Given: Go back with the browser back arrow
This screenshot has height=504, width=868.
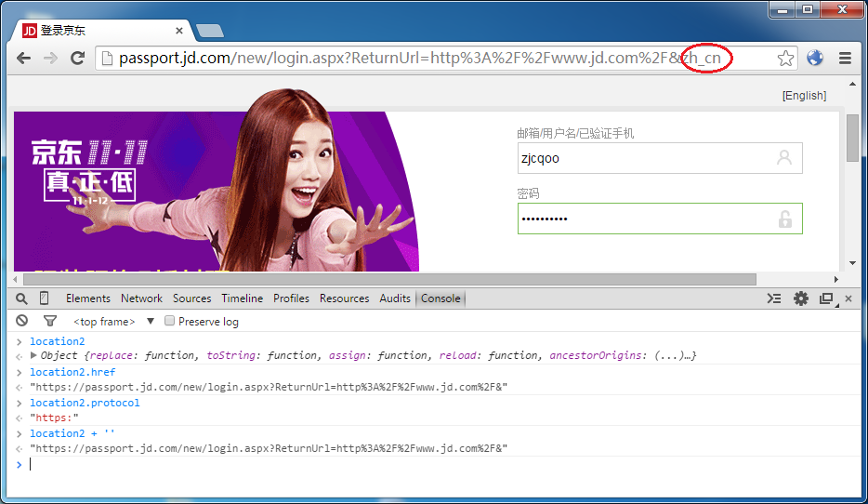Looking at the screenshot, I should [24, 59].
